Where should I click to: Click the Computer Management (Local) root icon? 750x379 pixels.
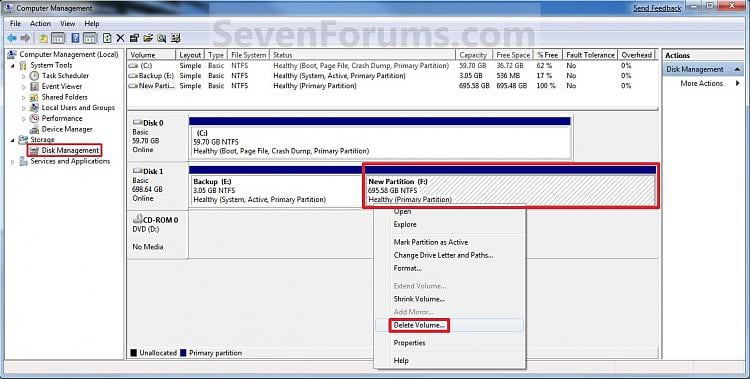pos(11,55)
